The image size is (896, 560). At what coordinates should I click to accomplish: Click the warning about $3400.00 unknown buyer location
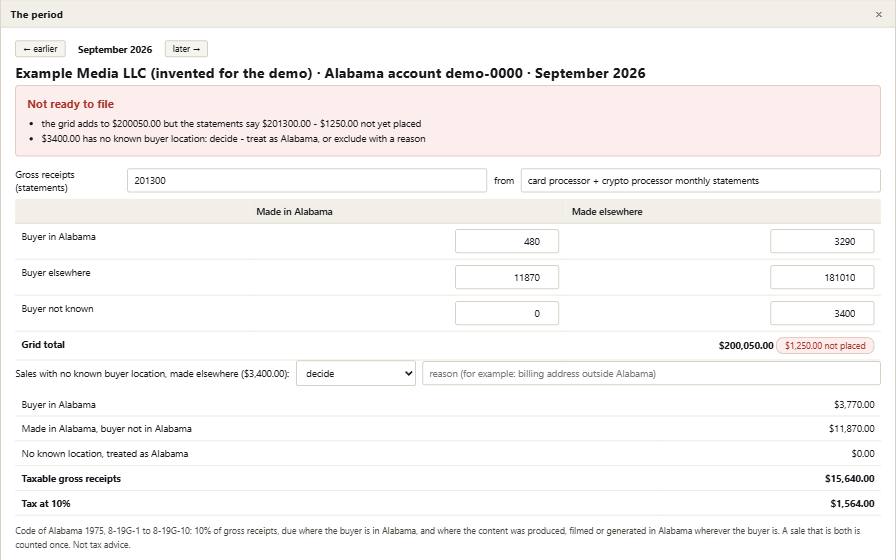point(233,139)
